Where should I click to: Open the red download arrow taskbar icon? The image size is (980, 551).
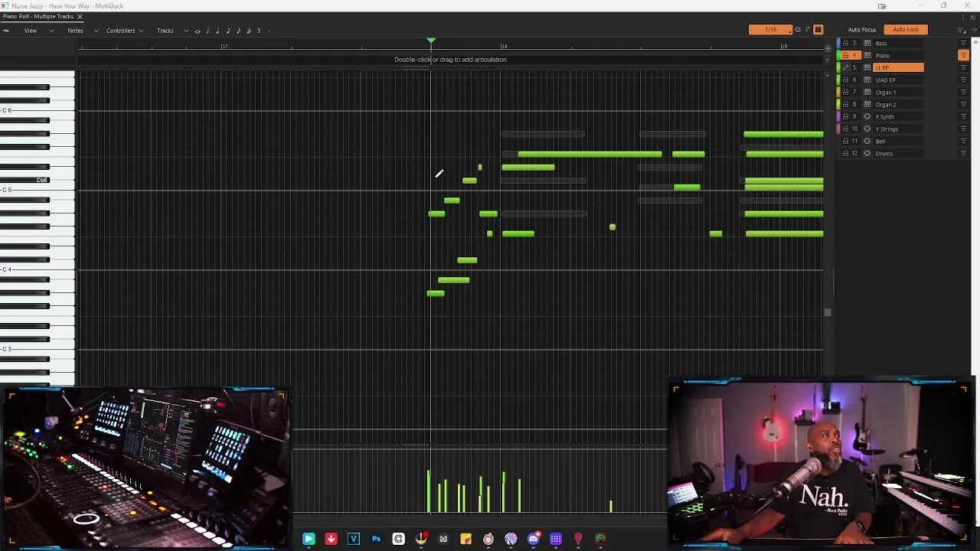point(331,540)
